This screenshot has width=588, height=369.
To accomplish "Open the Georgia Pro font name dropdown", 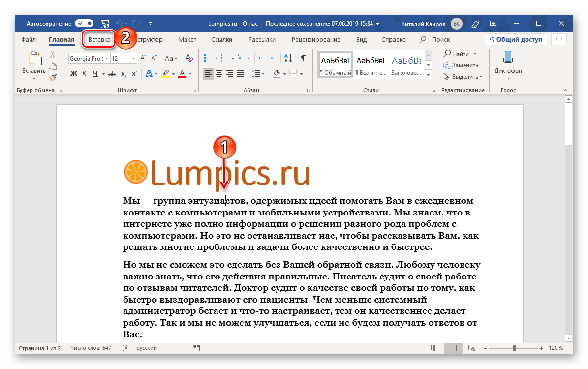I will pyautogui.click(x=106, y=58).
